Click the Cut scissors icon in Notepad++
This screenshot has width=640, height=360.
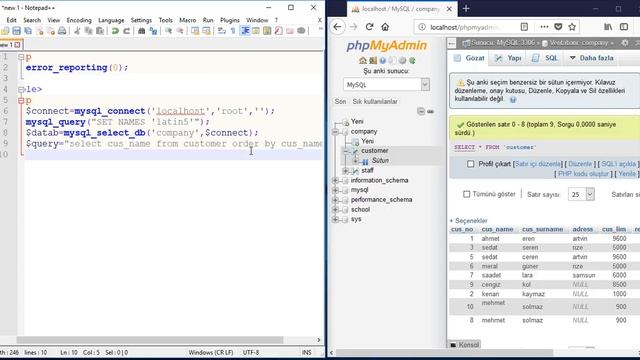[77, 31]
